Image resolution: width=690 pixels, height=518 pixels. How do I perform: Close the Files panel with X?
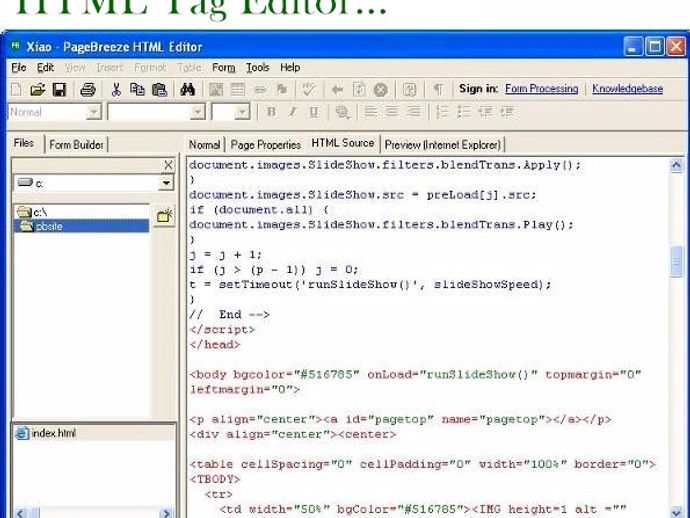(168, 165)
